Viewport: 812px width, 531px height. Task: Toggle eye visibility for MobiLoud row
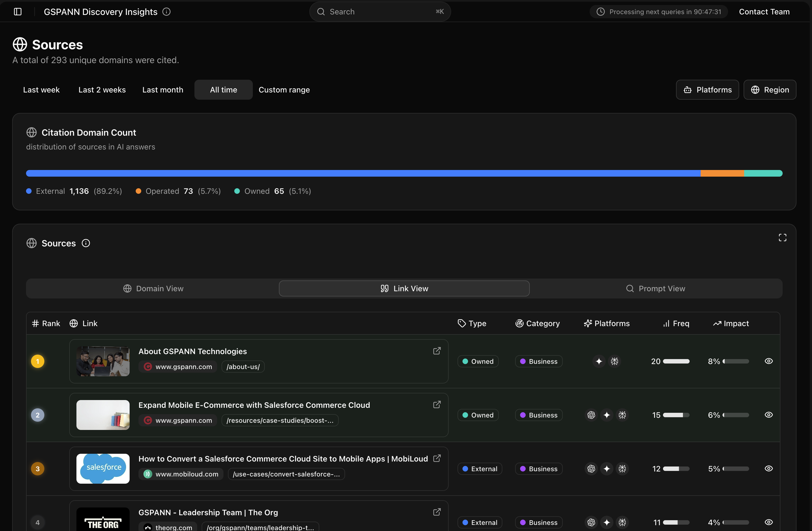pos(769,469)
